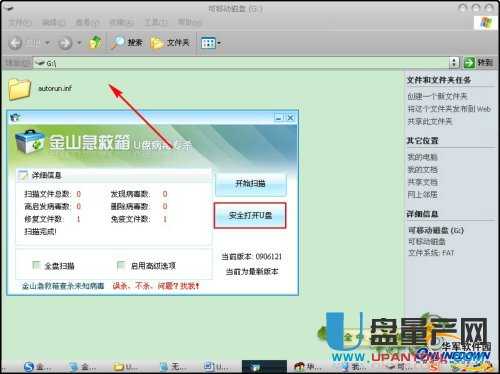Switch to the Sogou browser taskbar item
Screen dimensions: 500x374
pyautogui.click(x=38, y=367)
